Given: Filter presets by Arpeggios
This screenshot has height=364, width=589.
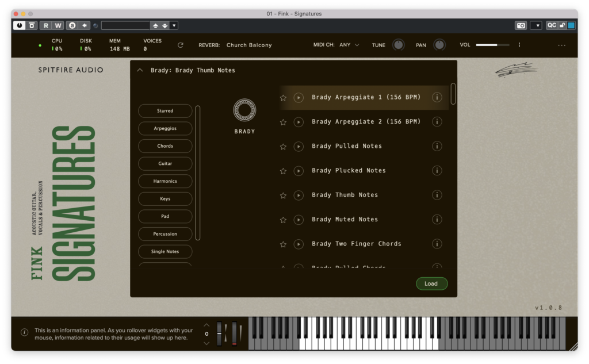Looking at the screenshot, I should click(165, 128).
